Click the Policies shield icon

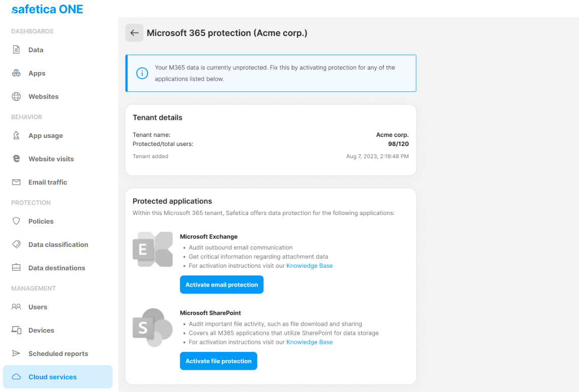point(17,221)
